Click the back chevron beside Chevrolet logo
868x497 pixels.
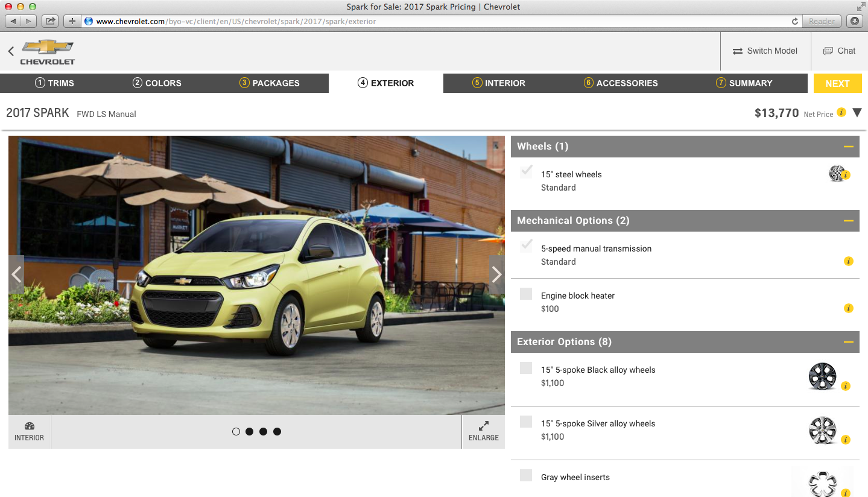pos(11,51)
